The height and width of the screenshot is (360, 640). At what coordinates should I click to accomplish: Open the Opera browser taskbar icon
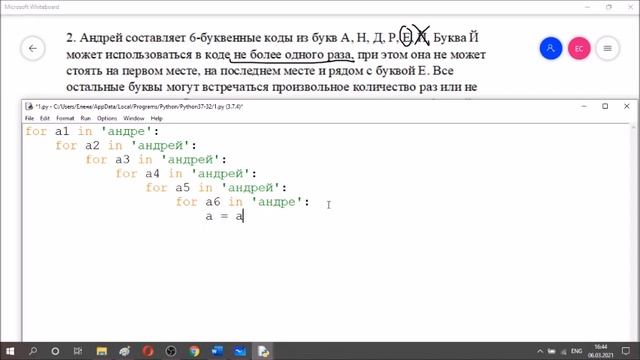click(148, 351)
